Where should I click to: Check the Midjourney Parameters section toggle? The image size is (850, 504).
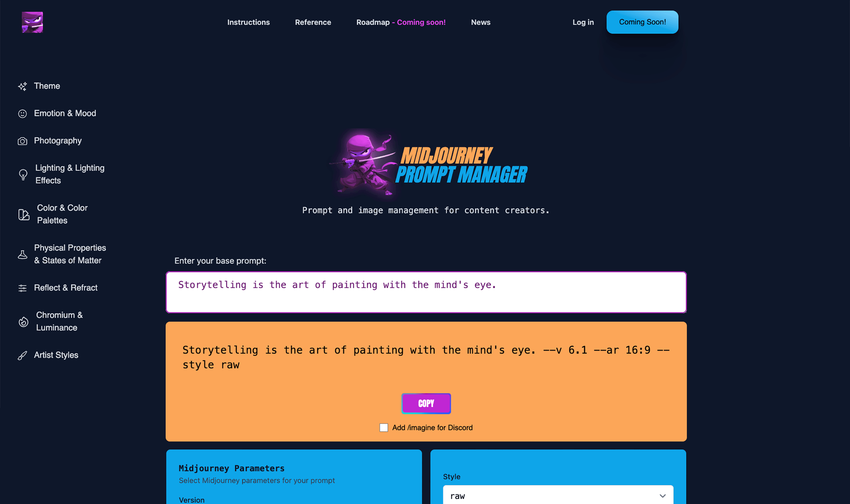click(232, 468)
